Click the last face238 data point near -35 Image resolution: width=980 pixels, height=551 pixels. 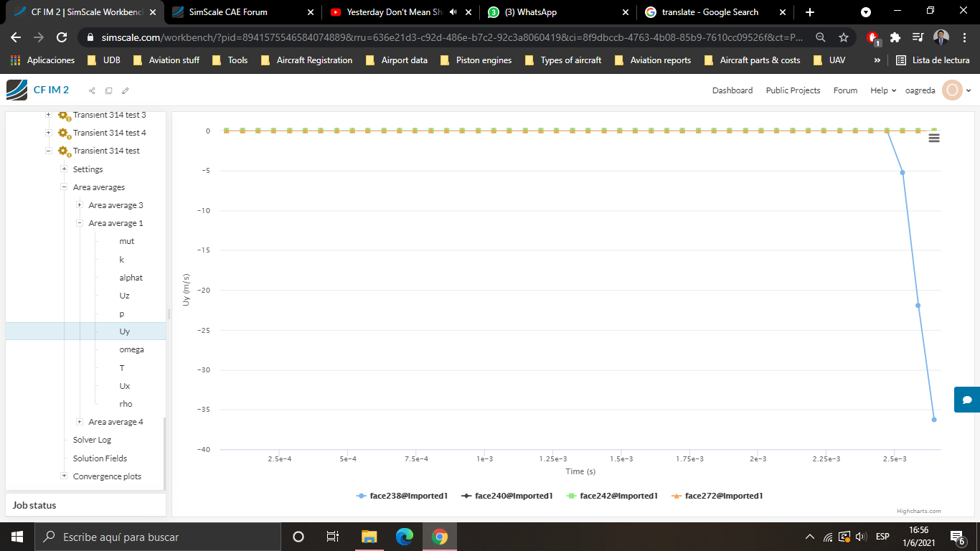pyautogui.click(x=934, y=420)
